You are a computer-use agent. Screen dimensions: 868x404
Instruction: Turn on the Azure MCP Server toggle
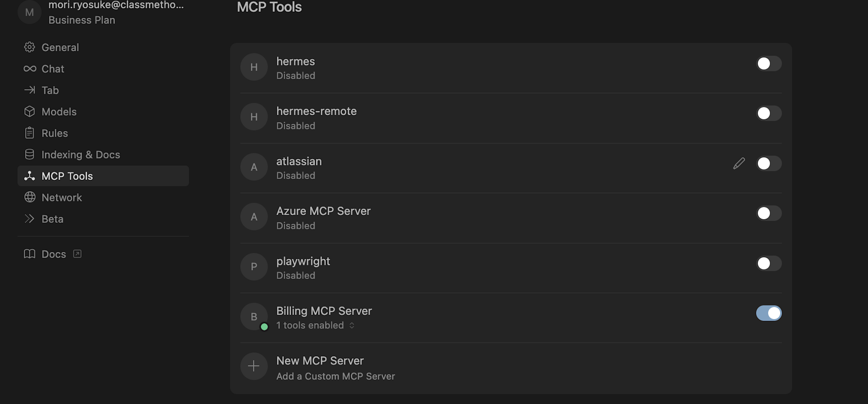pos(769,213)
